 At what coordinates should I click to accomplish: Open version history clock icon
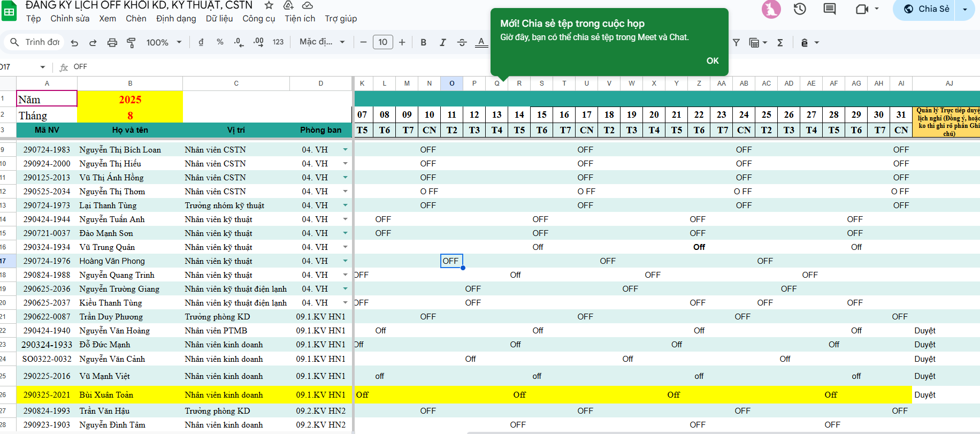click(800, 9)
